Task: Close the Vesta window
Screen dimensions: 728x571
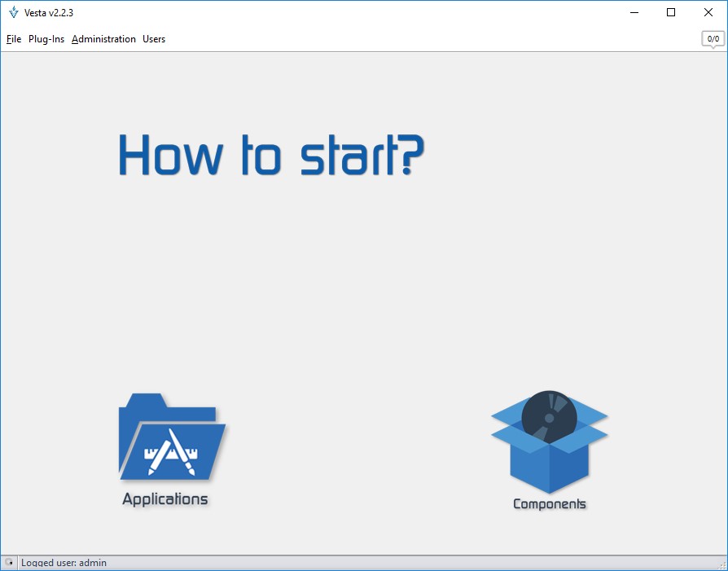Action: pos(708,12)
